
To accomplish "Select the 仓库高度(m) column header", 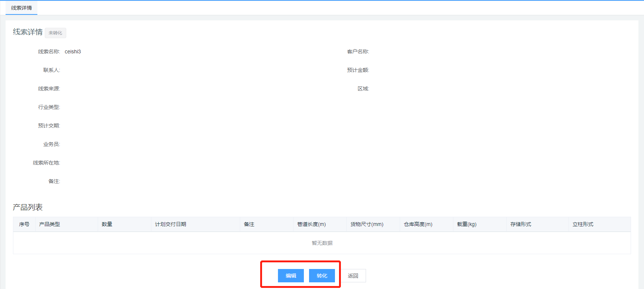I will 418,224.
